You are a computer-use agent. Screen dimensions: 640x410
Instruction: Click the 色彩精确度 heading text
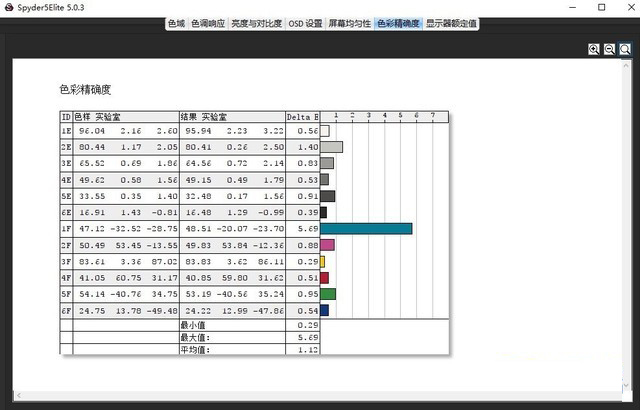point(85,90)
